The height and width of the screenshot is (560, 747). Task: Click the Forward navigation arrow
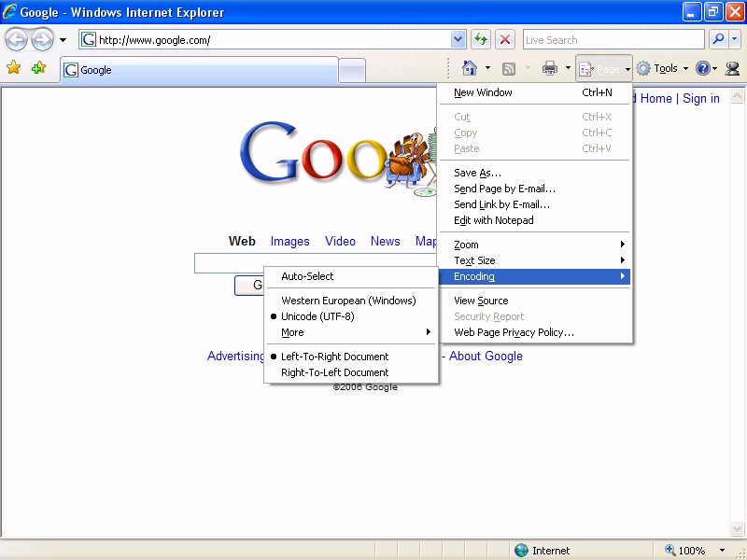click(42, 40)
